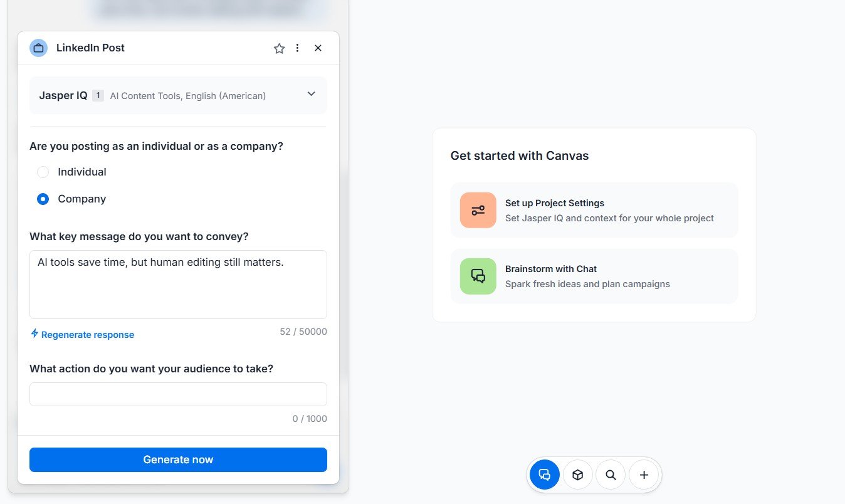
Task: Click the LinkedIn Post title text
Action: [x=90, y=48]
